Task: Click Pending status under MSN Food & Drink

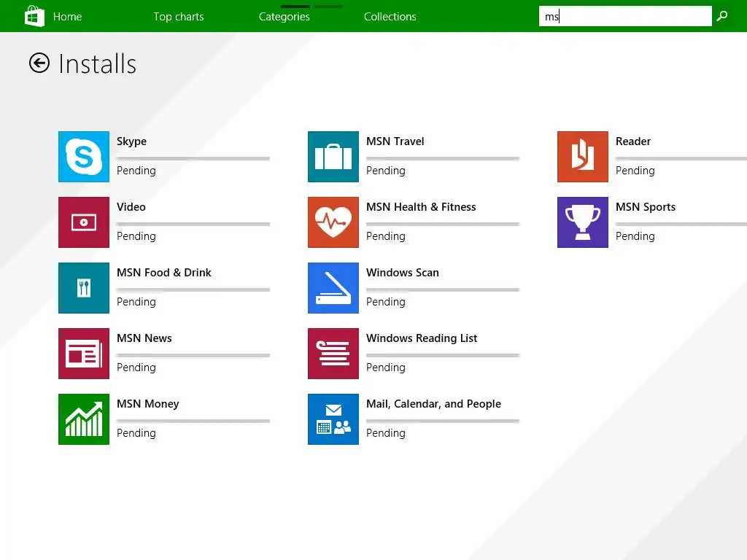Action: [136, 303]
